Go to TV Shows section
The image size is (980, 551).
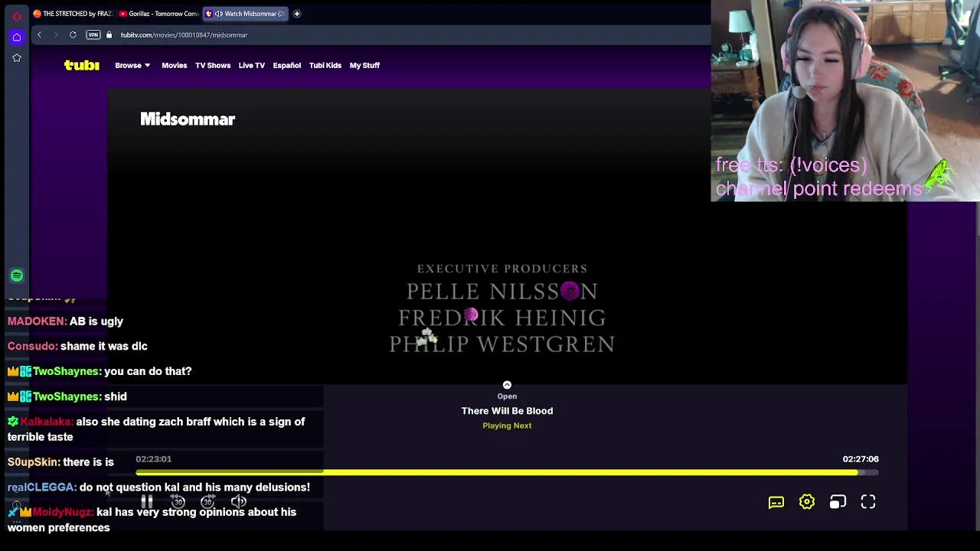pos(213,65)
